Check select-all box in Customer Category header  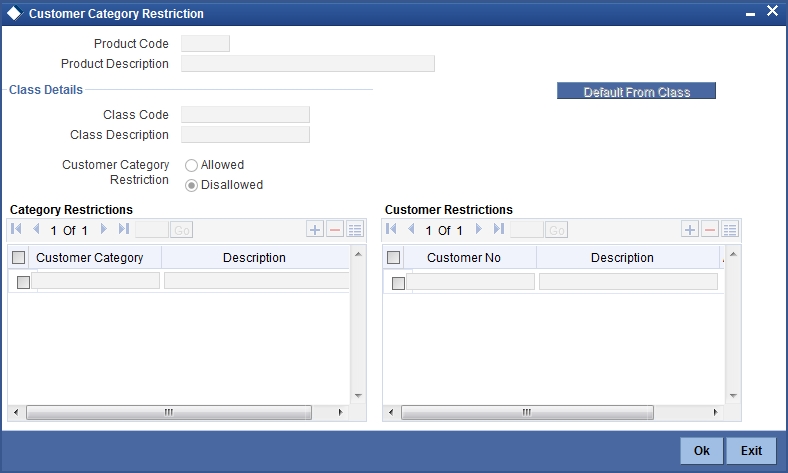click(x=19, y=257)
